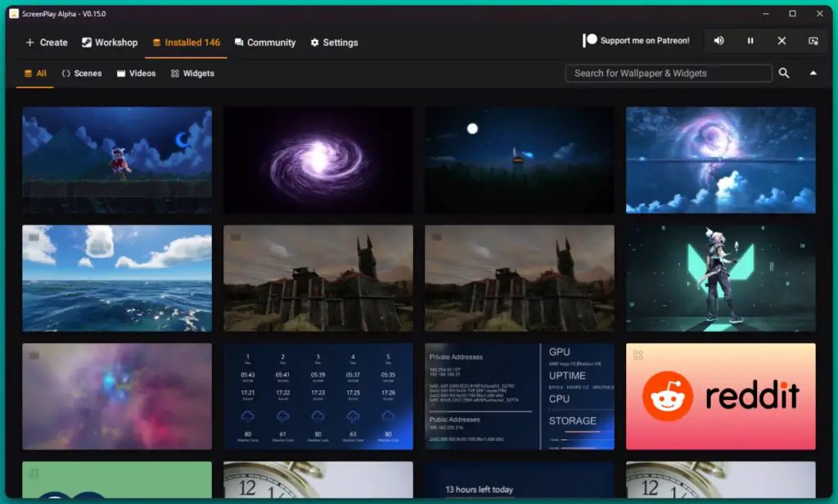Viewport: 838px width, 504px height.
Task: Open Settings from the top navigation
Action: (x=334, y=43)
